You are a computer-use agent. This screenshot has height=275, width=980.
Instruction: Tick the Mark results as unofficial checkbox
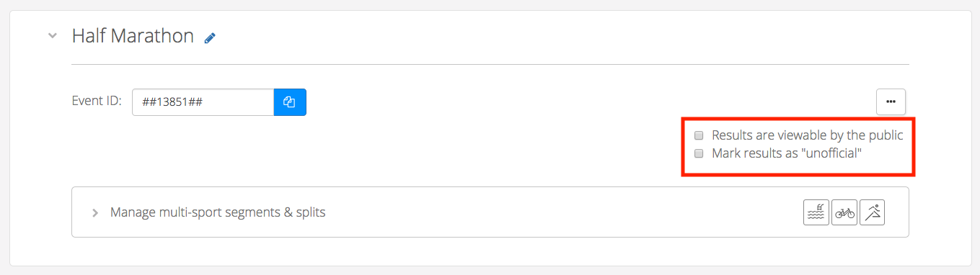pyautogui.click(x=699, y=153)
